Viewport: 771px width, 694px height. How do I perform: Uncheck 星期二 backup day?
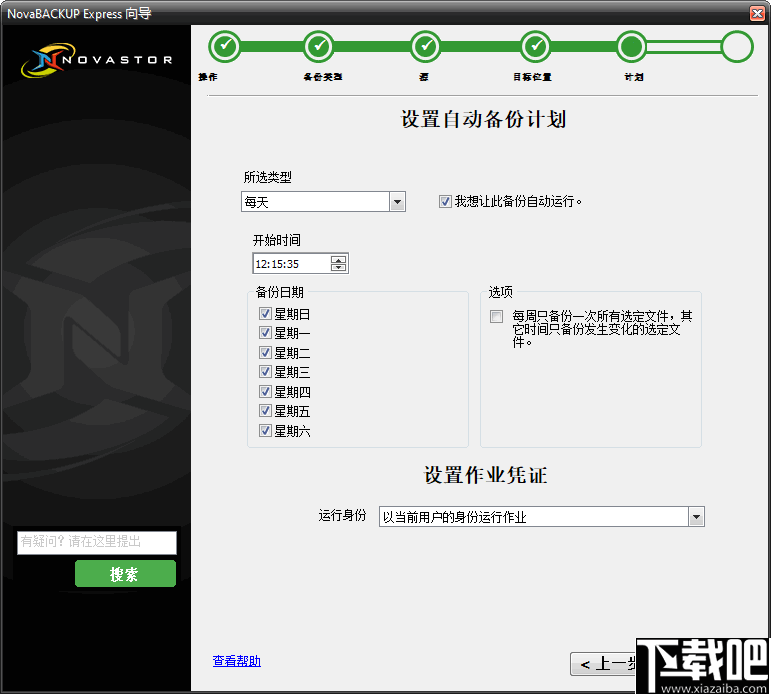pyautogui.click(x=265, y=352)
